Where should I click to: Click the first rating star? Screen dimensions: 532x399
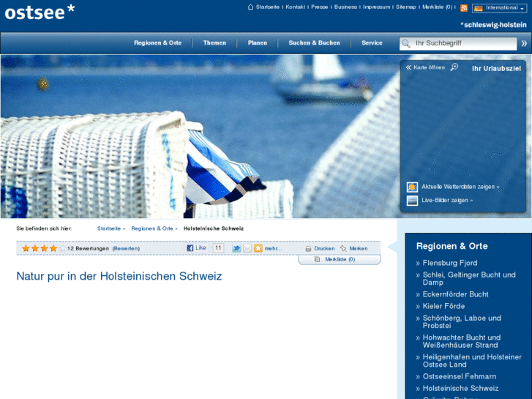tap(26, 248)
